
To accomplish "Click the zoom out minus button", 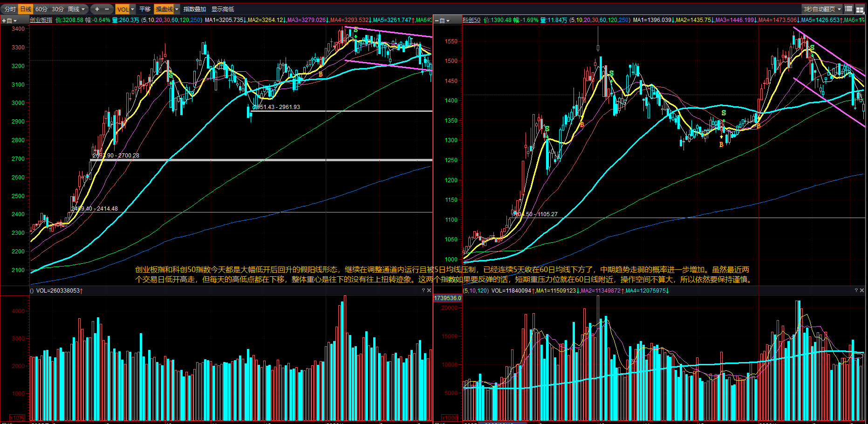I will (107, 9).
